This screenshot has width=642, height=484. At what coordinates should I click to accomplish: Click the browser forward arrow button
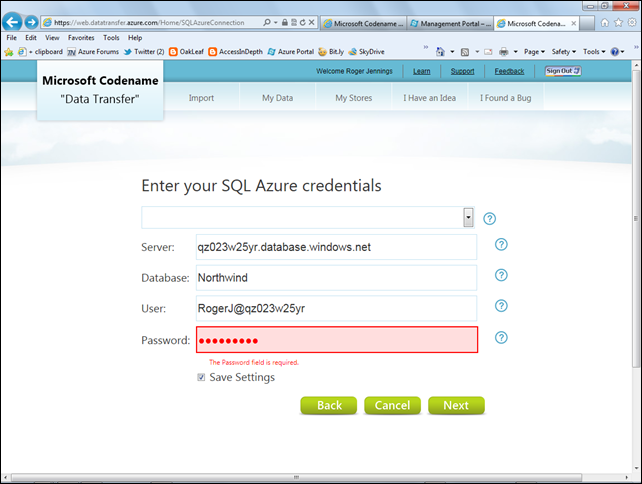31,22
